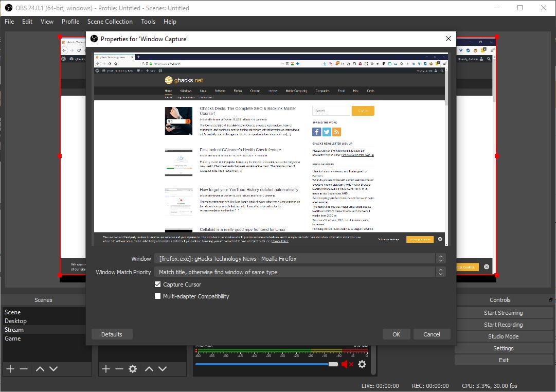Click the cookie banner close icon in the main canvas
This screenshot has height=392, width=556.
pyautogui.click(x=487, y=267)
